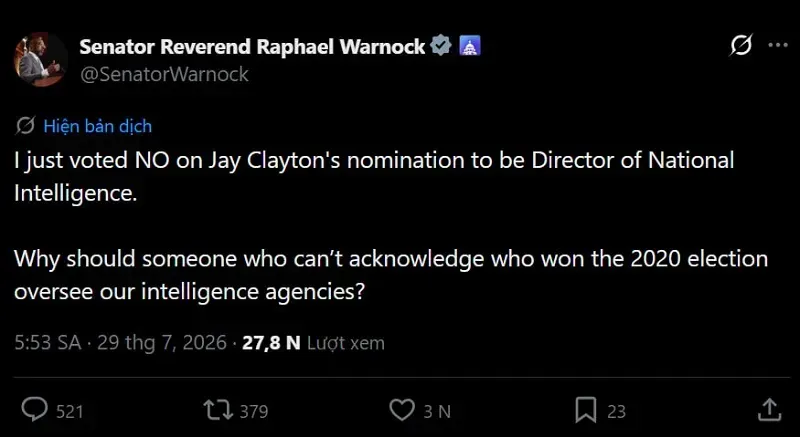800x437 pixels.
Task: Click the reply speech bubble icon
Action: pyautogui.click(x=35, y=410)
